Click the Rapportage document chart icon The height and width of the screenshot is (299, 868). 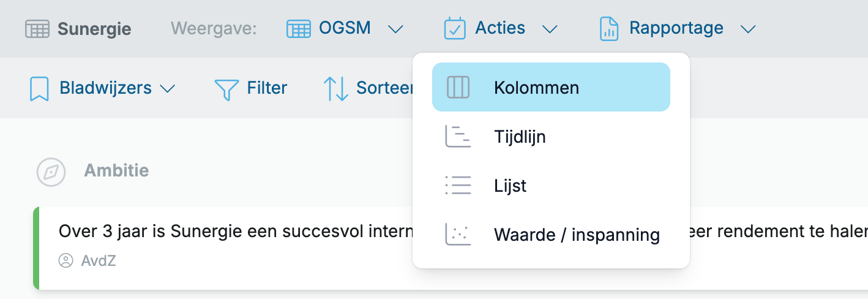click(608, 28)
